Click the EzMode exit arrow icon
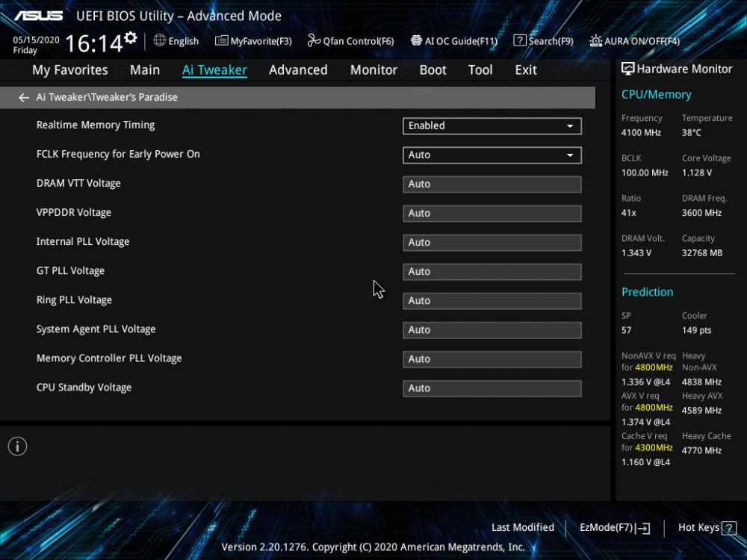This screenshot has width=747, height=560. [x=642, y=528]
